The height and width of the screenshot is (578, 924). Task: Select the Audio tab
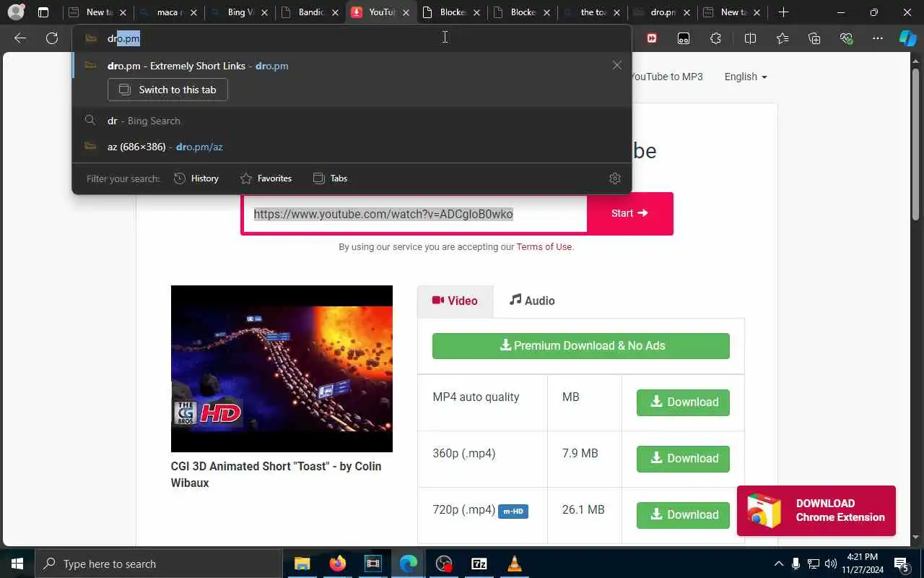point(532,301)
